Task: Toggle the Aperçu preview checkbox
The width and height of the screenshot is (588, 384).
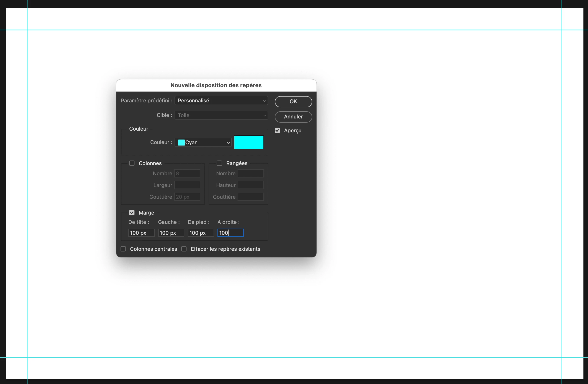Action: (x=277, y=131)
